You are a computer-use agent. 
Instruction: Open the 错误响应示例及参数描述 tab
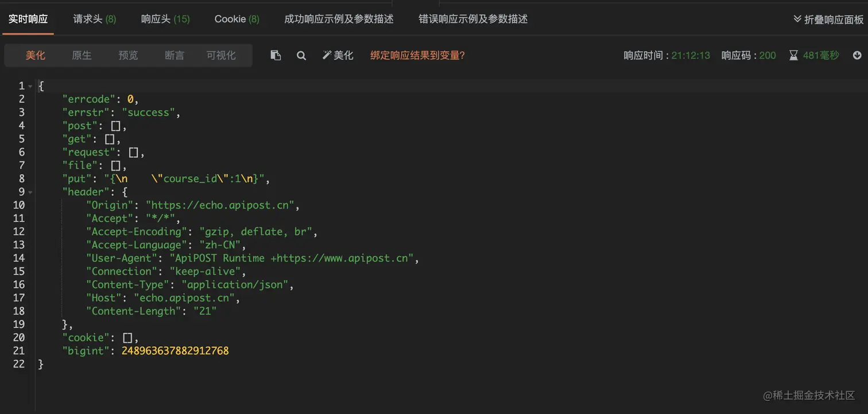pyautogui.click(x=473, y=19)
